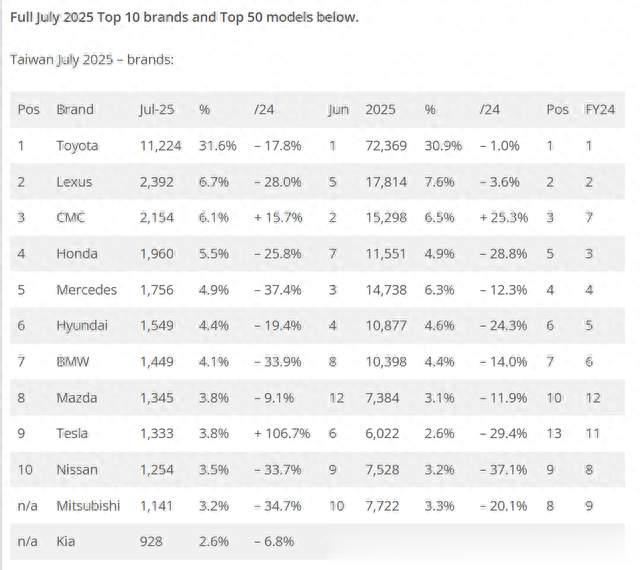Click Toyota's 2025 total of 72,369
Viewport: 640px width, 570px height.
click(386, 145)
